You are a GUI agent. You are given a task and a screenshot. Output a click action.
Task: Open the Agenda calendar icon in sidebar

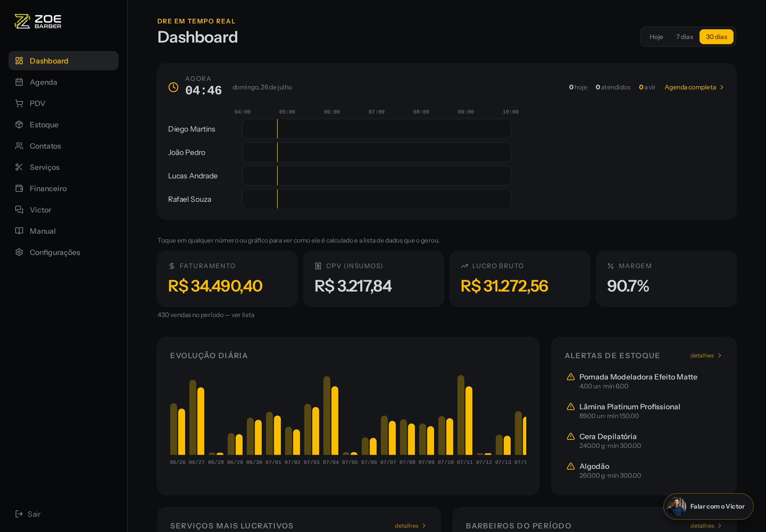coord(19,82)
